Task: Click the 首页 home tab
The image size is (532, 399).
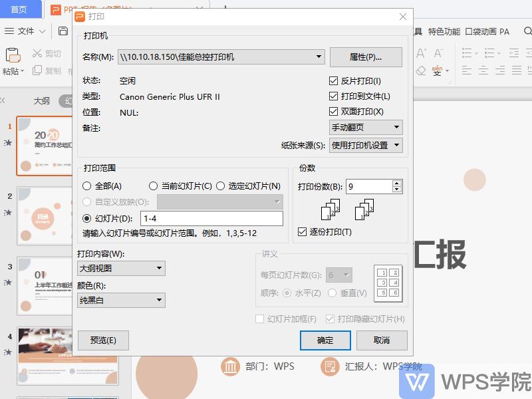Action: [x=21, y=9]
